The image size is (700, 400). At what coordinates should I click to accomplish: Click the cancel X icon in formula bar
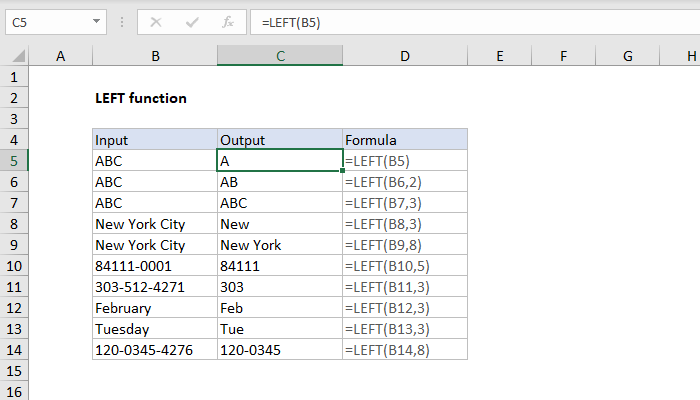[x=156, y=20]
